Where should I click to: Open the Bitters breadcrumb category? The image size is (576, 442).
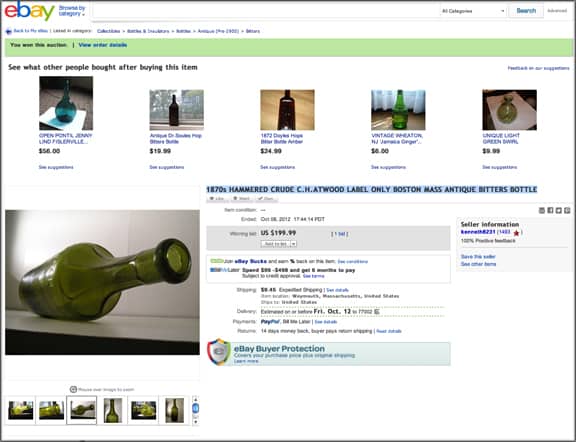point(253,31)
